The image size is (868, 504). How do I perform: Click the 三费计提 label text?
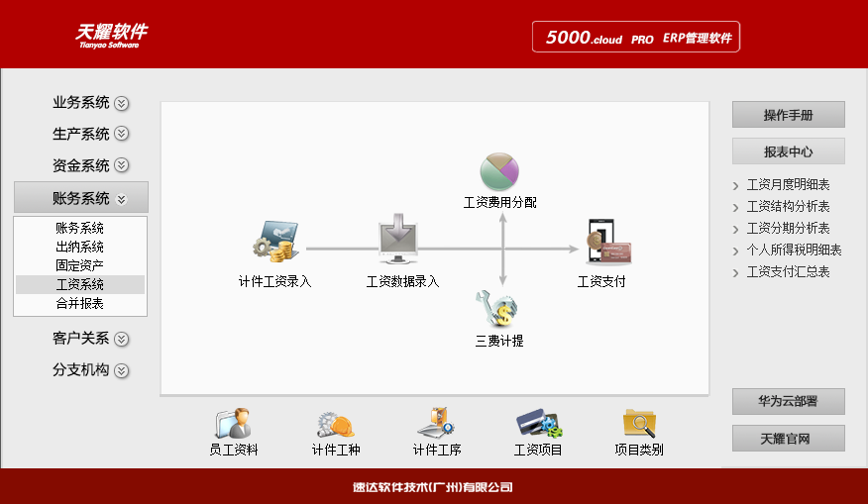coord(499,341)
